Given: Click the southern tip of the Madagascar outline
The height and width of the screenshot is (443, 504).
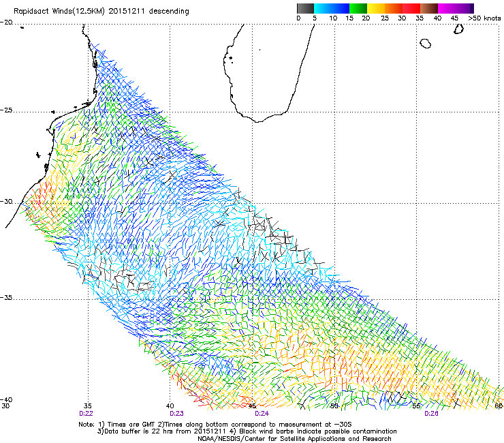Looking at the screenshot, I should [257, 121].
